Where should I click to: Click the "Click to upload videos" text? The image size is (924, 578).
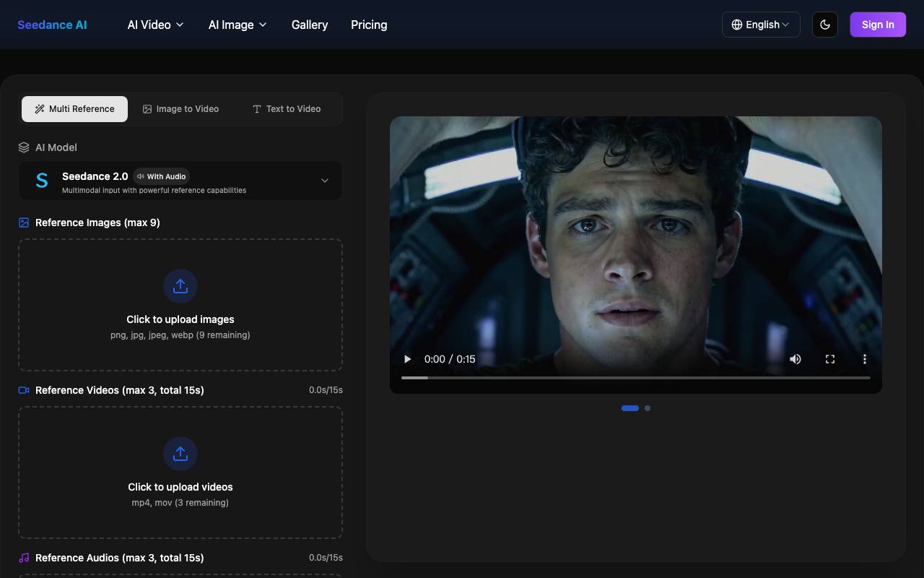180,487
